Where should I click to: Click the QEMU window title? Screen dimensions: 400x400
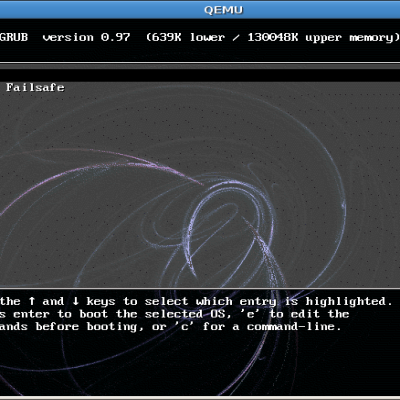pyautogui.click(x=223, y=10)
